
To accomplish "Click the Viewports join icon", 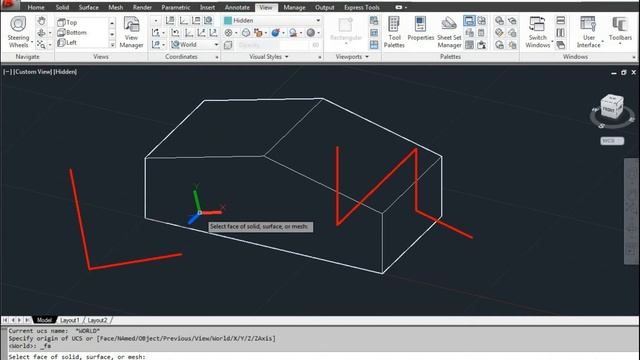I will tap(374, 33).
